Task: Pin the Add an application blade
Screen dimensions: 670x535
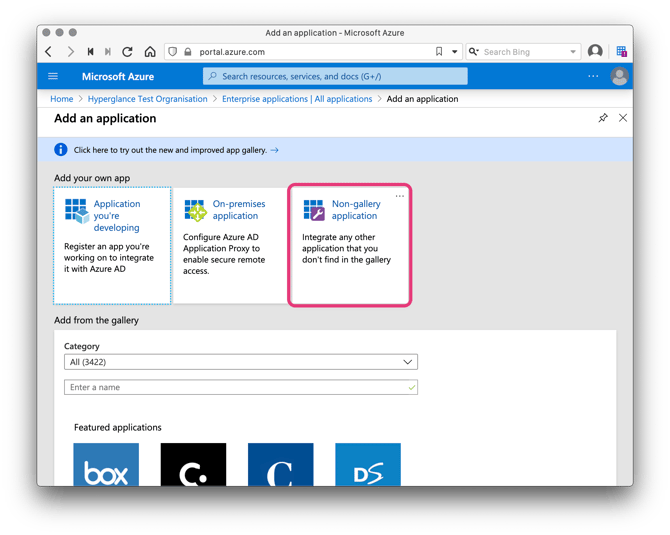Action: coord(602,118)
